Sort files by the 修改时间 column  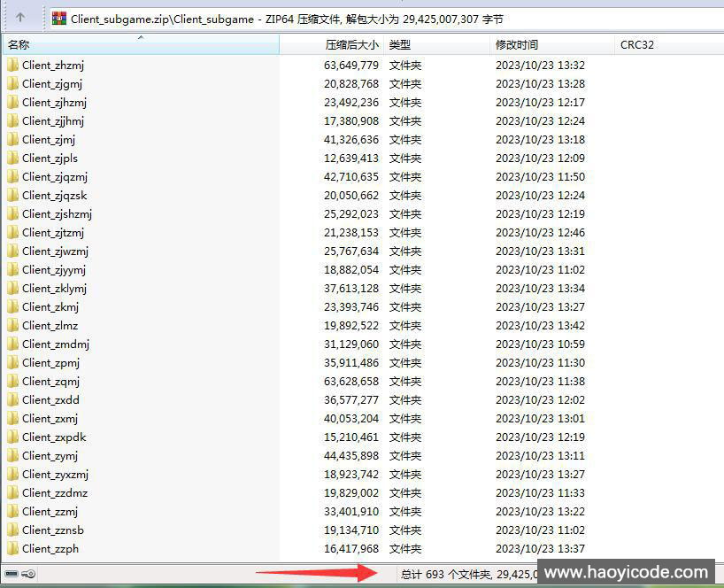522,43
